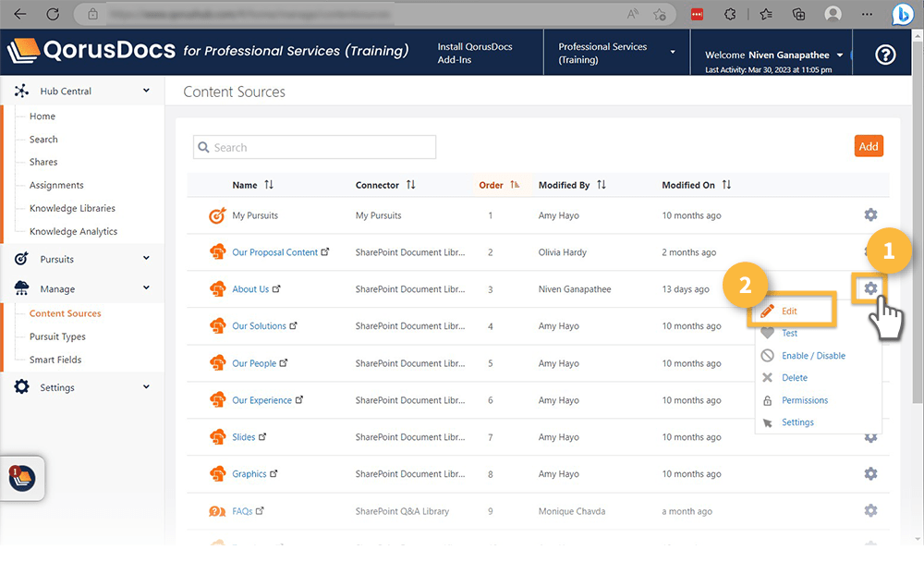Open the browser extensions puzzle icon

pos(730,14)
